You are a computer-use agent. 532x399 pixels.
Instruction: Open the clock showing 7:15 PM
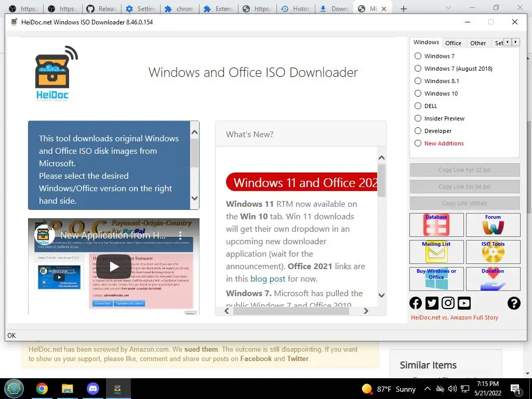point(487,389)
